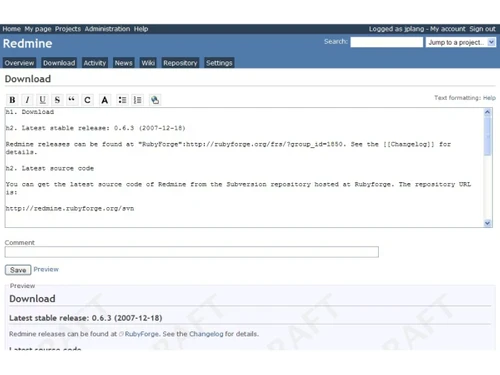
Task: Click the text area scroll down arrow
Action: point(487,223)
